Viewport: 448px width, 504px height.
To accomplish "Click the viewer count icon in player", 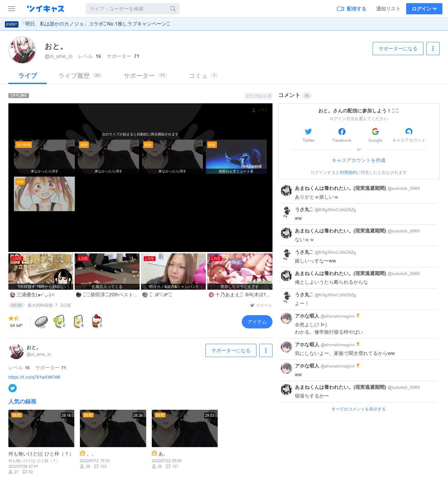I will (x=254, y=110).
